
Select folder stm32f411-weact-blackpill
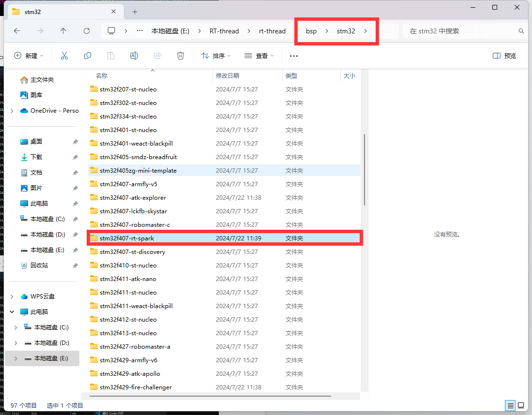click(224, 306)
